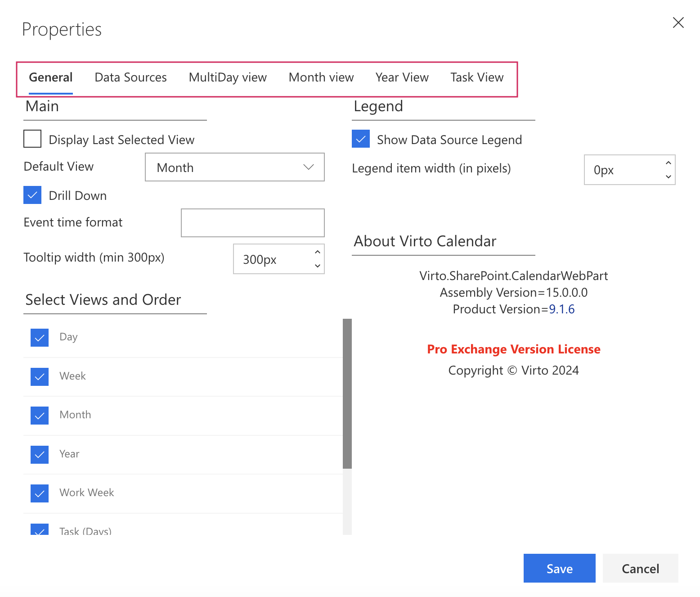Screen dimensions: 700x597
Task: Uncheck Show Data Source Legend
Action: [360, 139]
